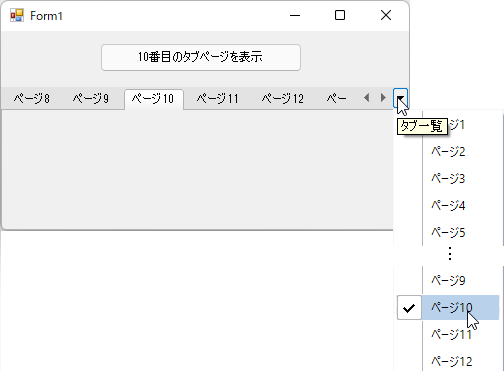Viewport: 504px width, 371px height.
Task: Click the Form1 application icon in title bar
Action: click(17, 15)
